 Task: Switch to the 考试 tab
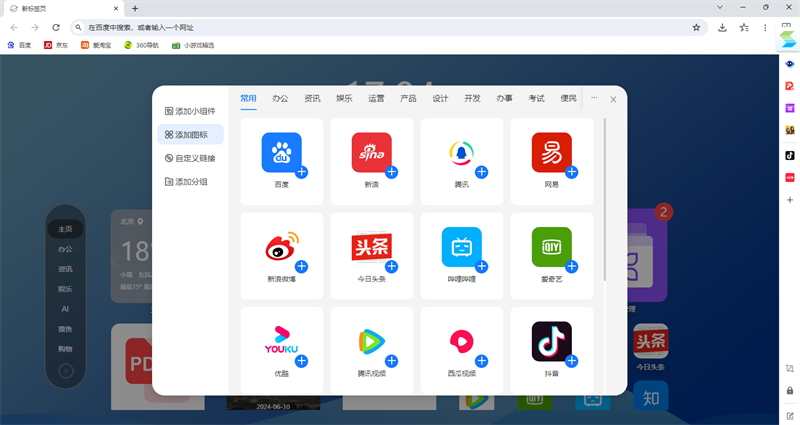click(536, 98)
